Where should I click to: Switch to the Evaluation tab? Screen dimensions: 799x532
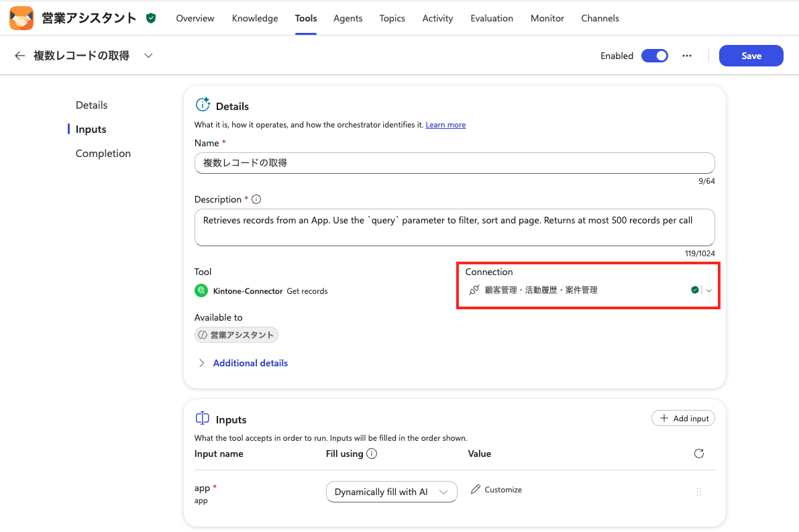pos(492,18)
